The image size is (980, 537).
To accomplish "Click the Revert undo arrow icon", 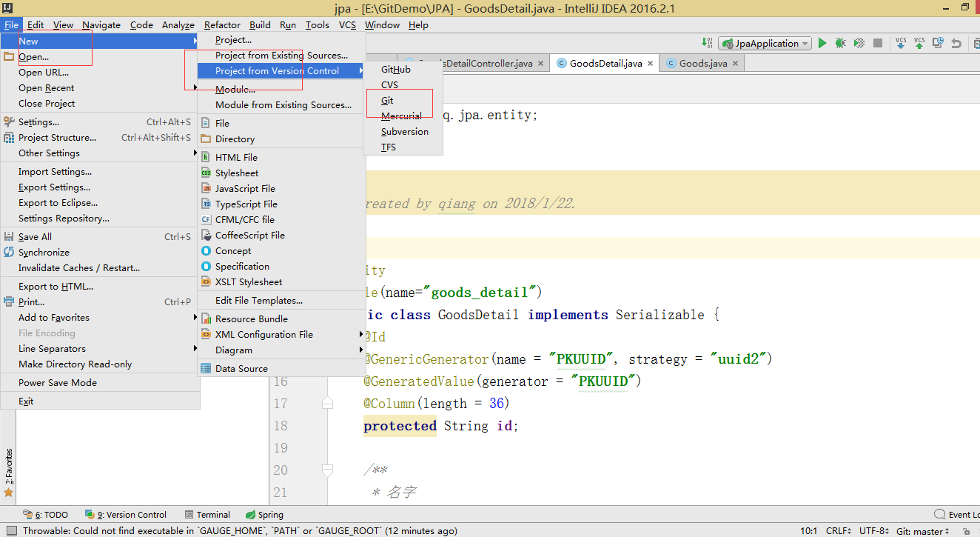I will [x=956, y=44].
